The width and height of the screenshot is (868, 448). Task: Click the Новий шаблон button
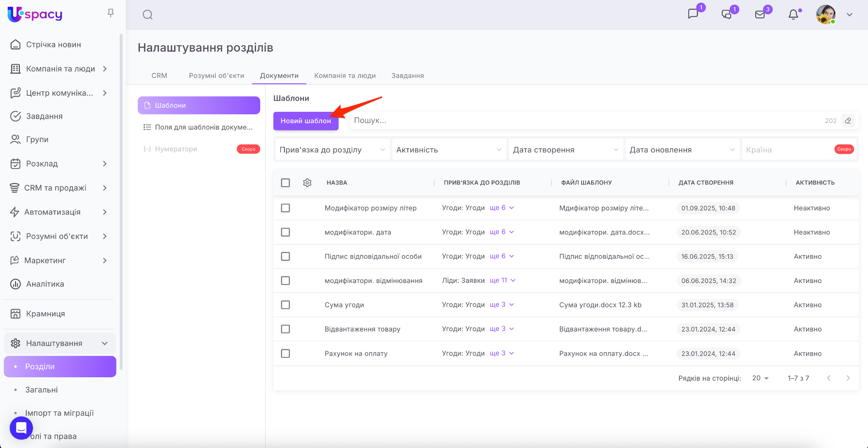pos(306,121)
